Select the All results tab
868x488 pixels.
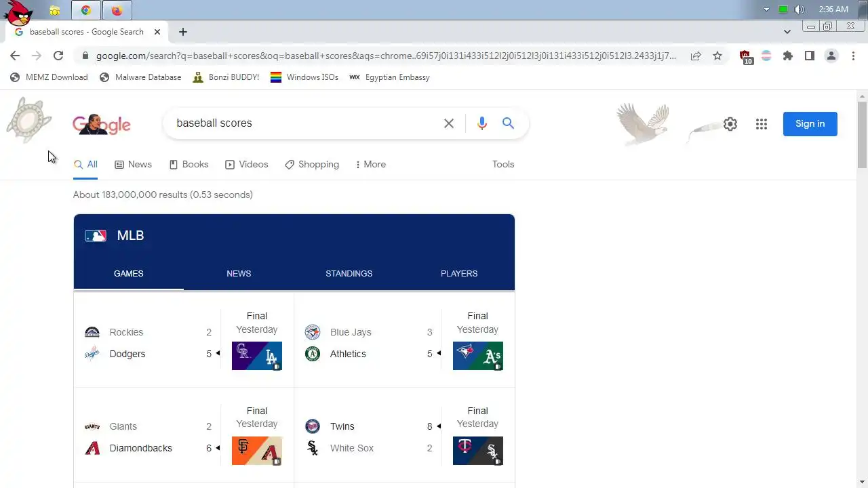click(86, 165)
